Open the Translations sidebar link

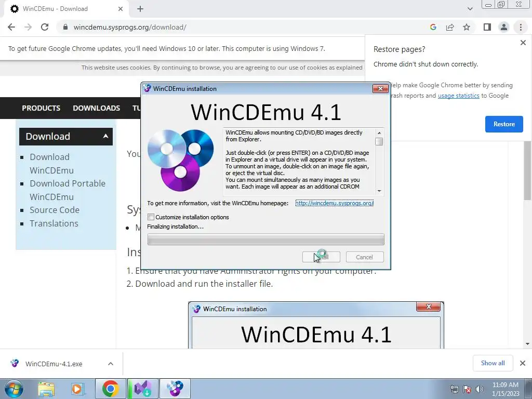pos(54,223)
